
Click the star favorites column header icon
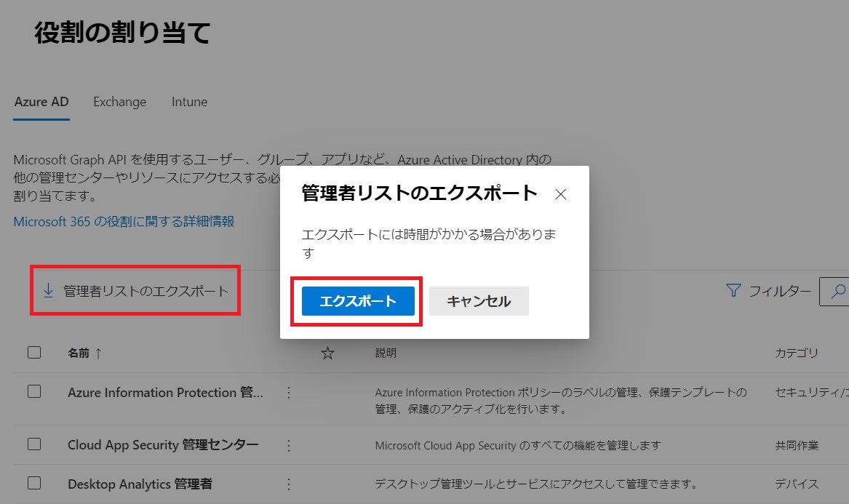pyautogui.click(x=327, y=353)
